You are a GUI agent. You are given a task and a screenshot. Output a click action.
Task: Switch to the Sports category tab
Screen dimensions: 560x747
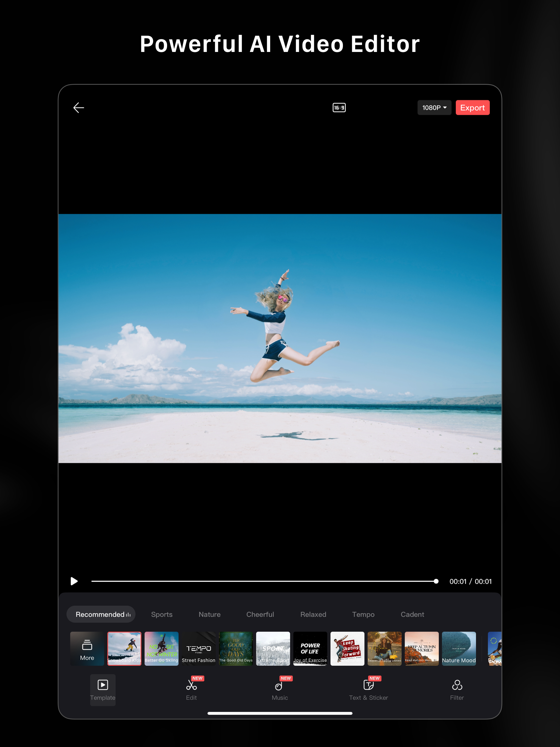[162, 614]
